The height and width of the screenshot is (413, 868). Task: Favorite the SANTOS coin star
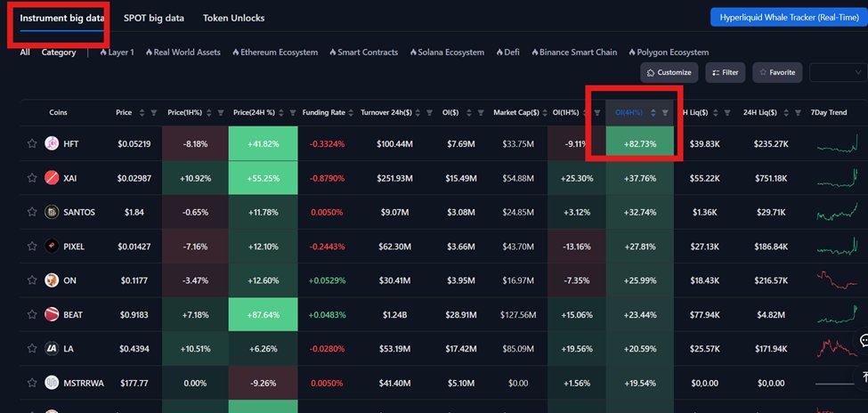click(x=32, y=212)
